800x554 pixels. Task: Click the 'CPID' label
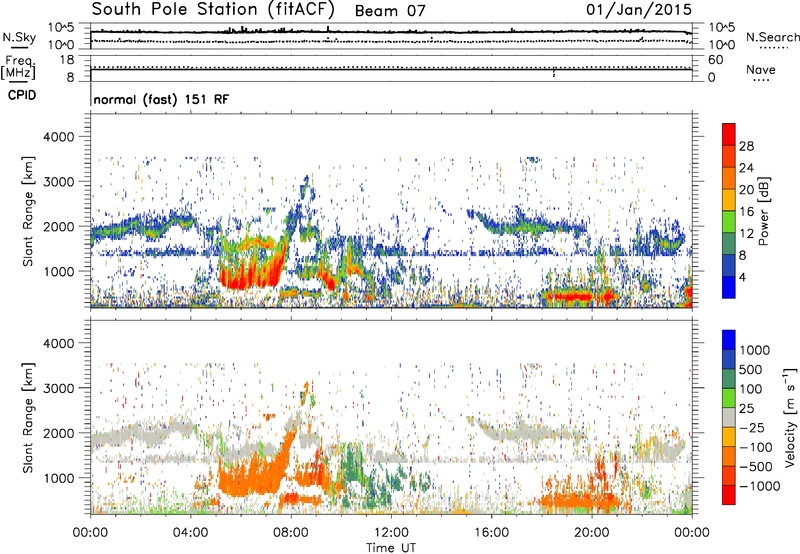(x=22, y=95)
